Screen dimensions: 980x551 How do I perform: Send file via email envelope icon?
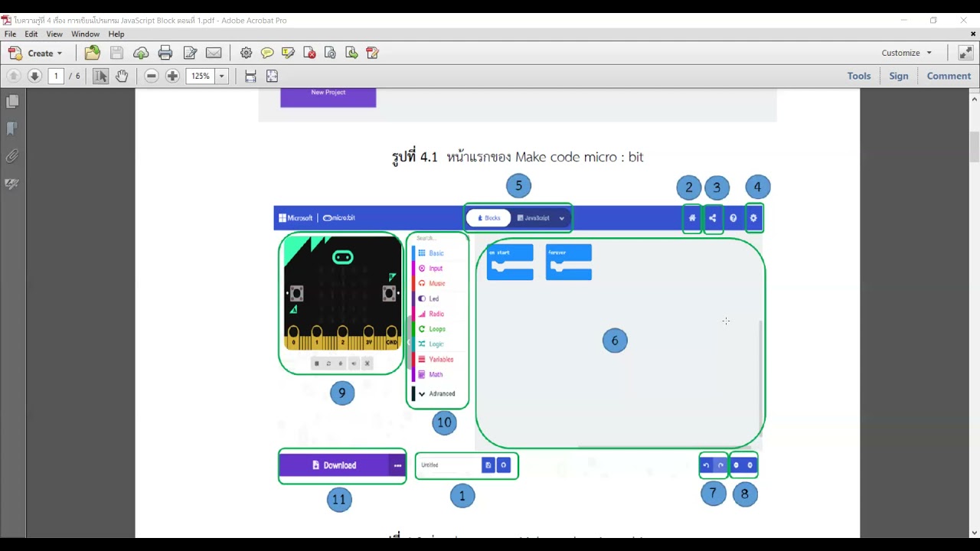214,53
